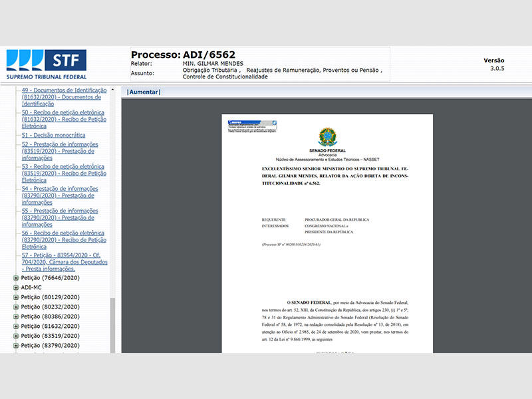
Task: Click the 'Núcleo de Assessoramento e Estudos Técnicos – NASSET' line
Action: tap(327, 160)
